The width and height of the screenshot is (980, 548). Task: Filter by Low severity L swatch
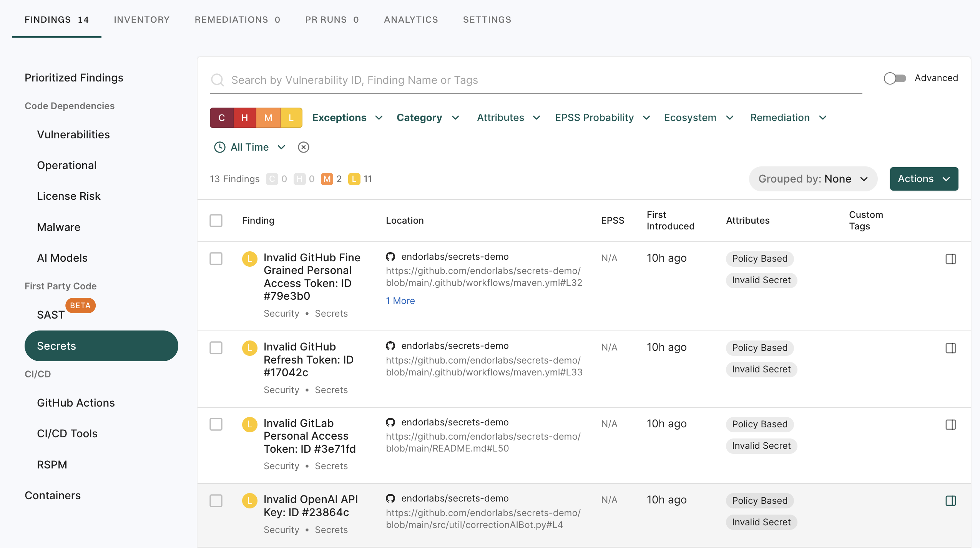(x=291, y=118)
